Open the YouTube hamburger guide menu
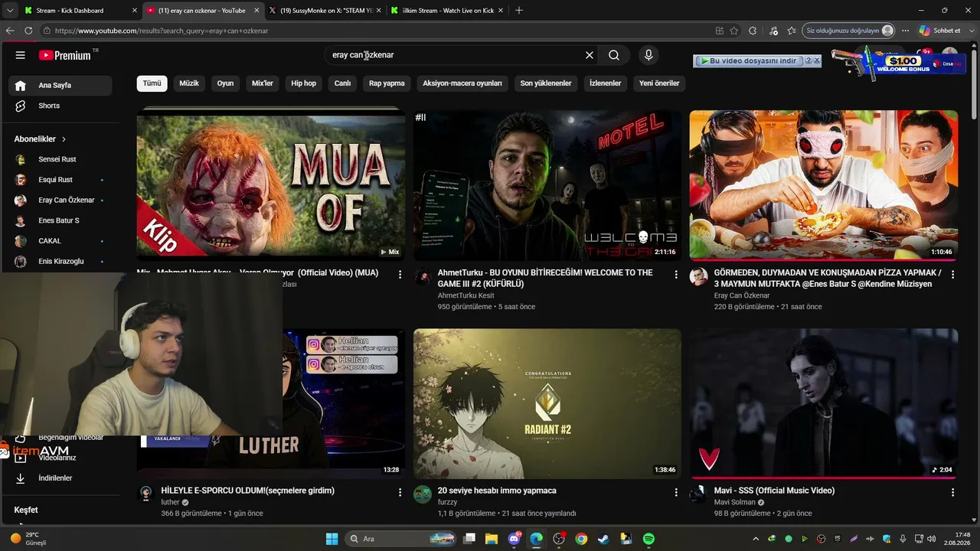The height and width of the screenshot is (551, 980). click(21, 55)
